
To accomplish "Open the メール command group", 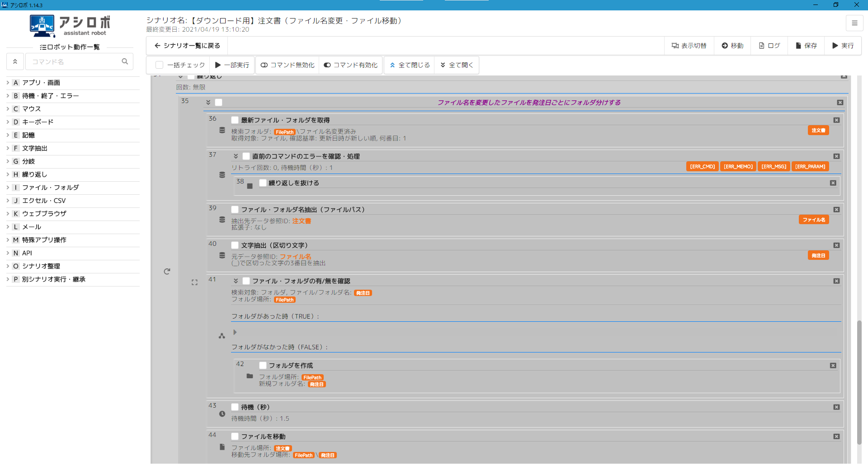I will 73,227.
